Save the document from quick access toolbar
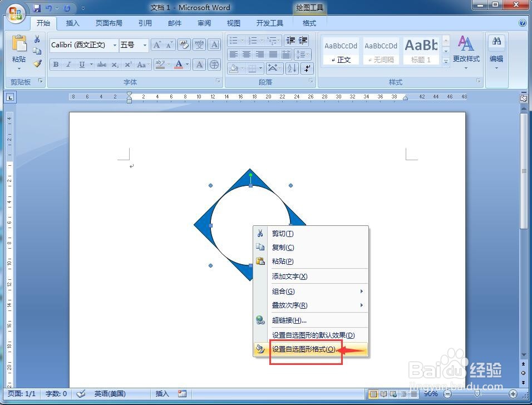The height and width of the screenshot is (405, 532). tap(36, 8)
